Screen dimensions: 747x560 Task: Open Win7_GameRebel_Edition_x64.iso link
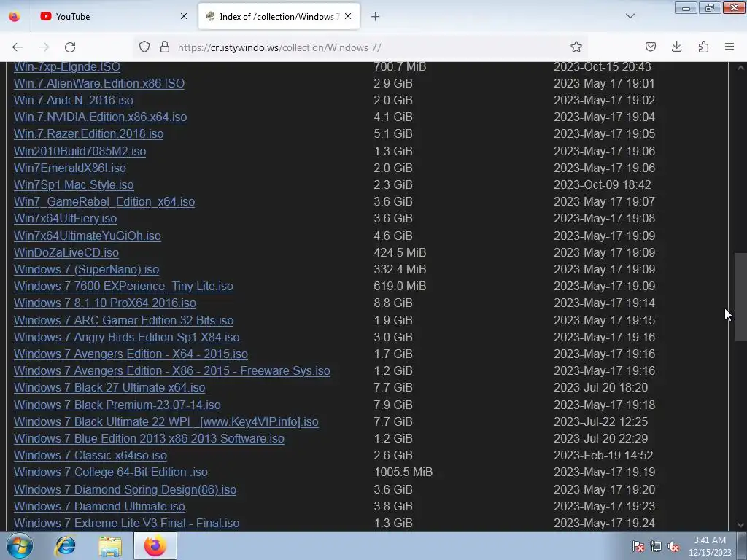[x=104, y=201]
